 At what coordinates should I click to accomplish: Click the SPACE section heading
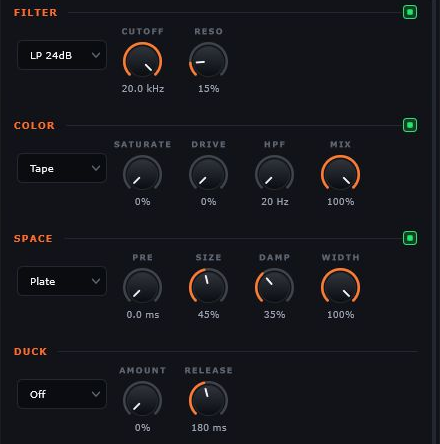(33, 239)
